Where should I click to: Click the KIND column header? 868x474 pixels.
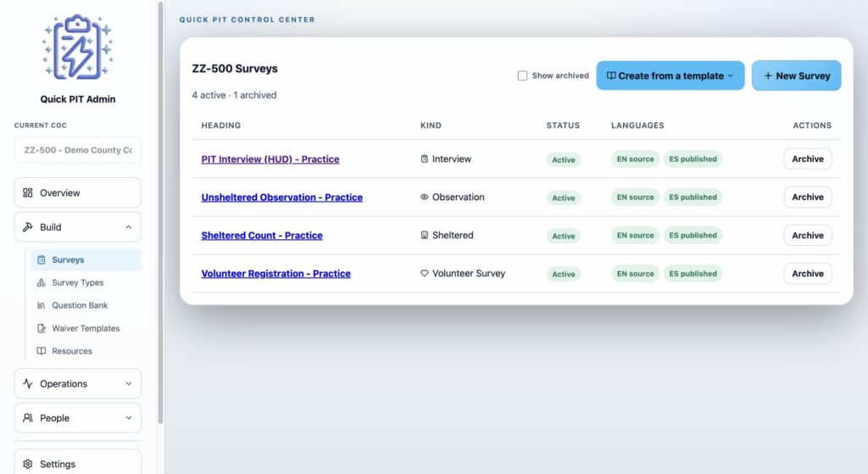(431, 125)
